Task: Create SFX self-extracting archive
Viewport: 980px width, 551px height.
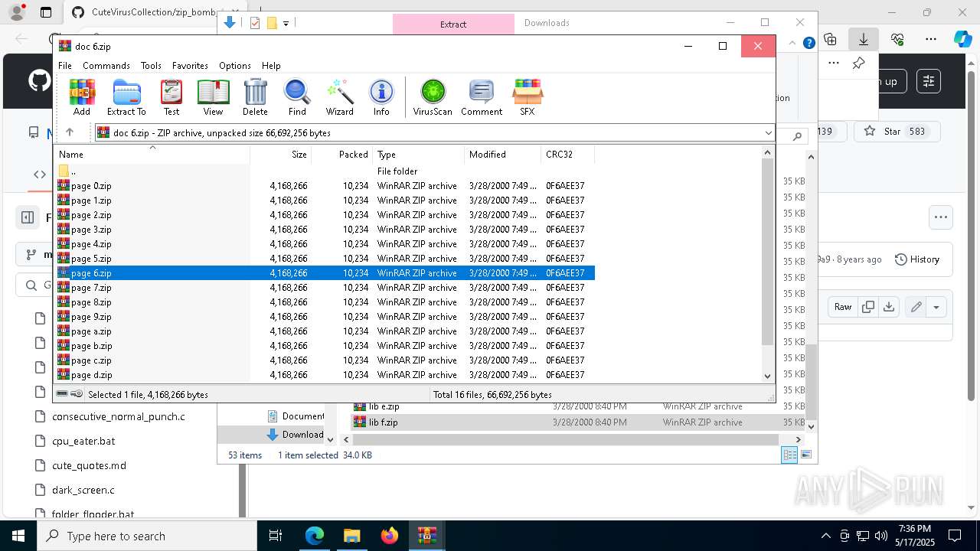Action: 528,97
